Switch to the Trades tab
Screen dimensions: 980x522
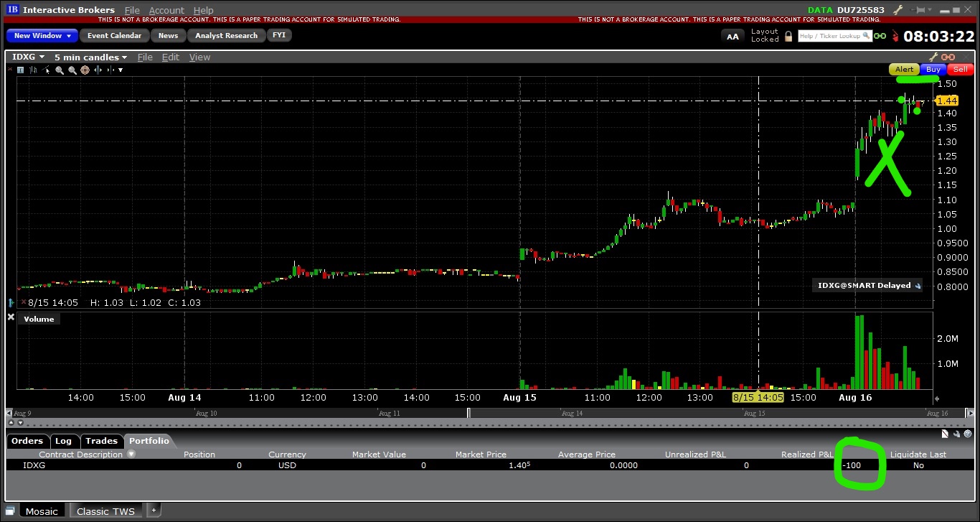pos(101,441)
